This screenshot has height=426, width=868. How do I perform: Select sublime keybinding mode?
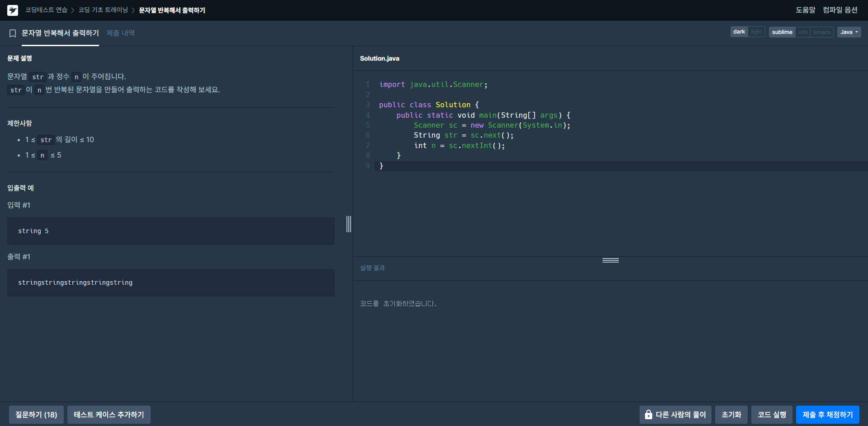782,32
